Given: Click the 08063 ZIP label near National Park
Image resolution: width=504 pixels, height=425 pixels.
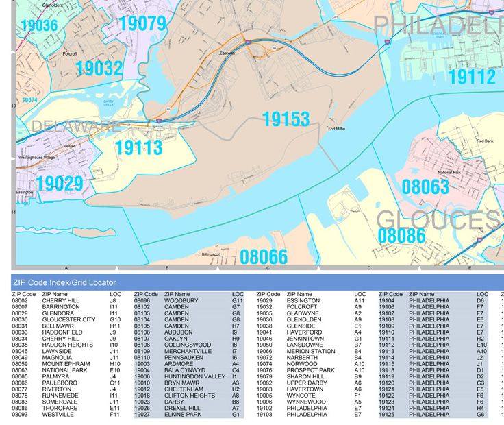Looking at the screenshot, I should (425, 187).
